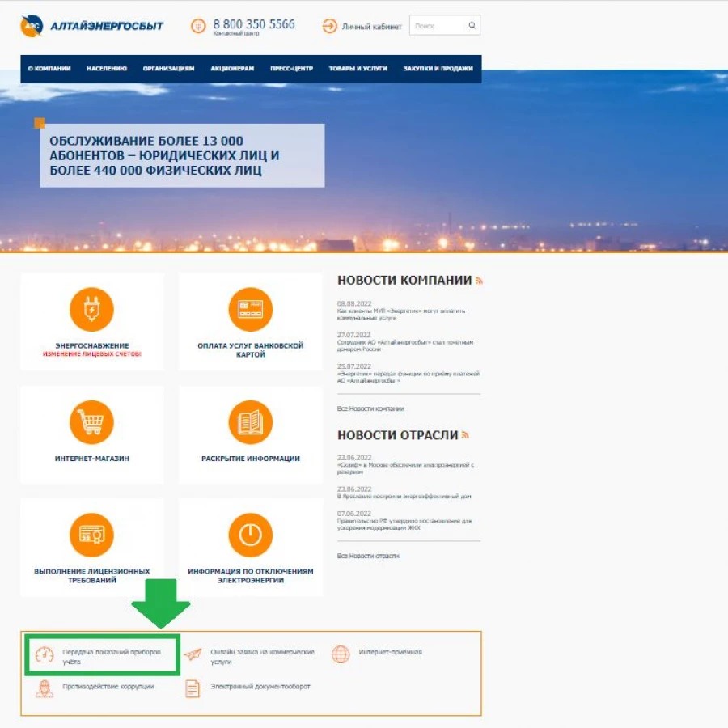Click RSS icon beside Новости отрасли
The height and width of the screenshot is (728, 728).
click(466, 435)
